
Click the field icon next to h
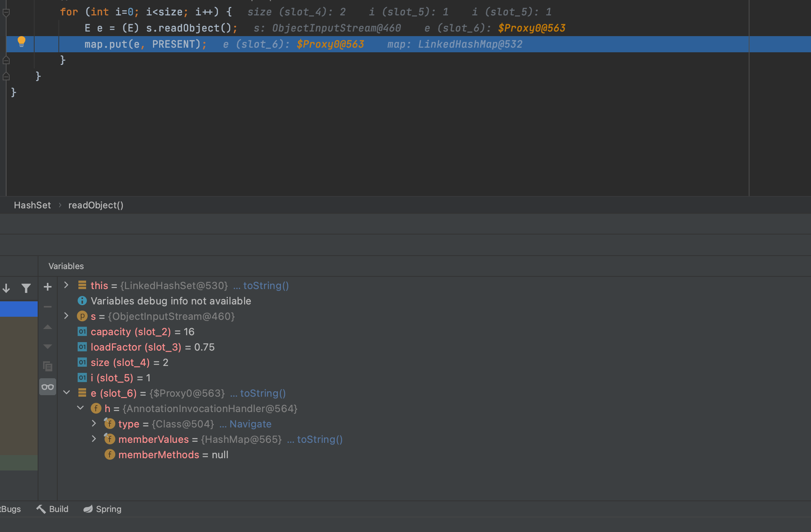[96, 408]
